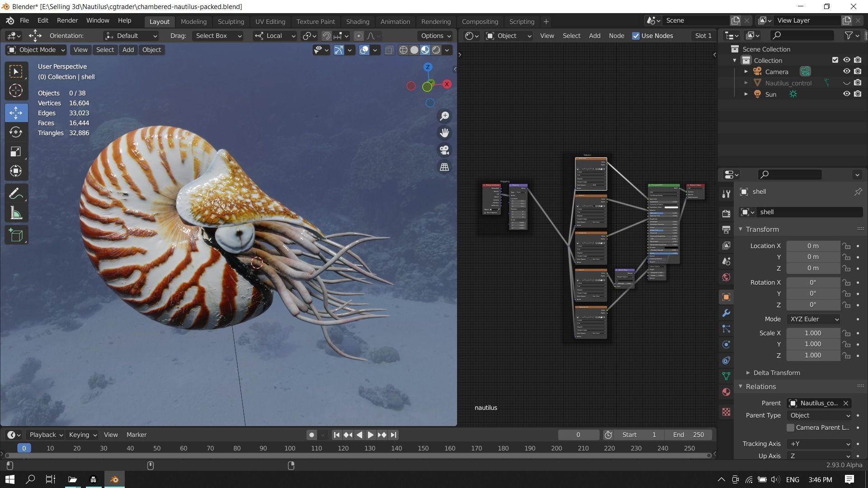Open the Physics properties tab

pyautogui.click(x=726, y=344)
